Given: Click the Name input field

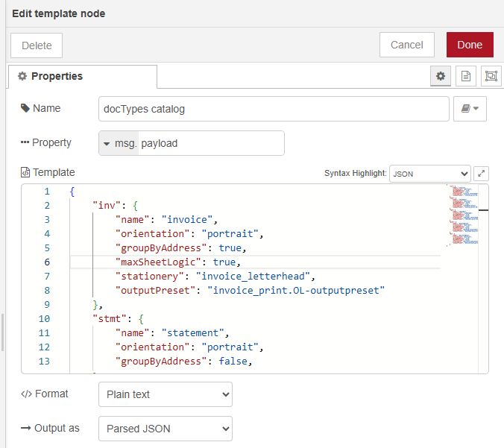Looking at the screenshot, I should click(273, 109).
